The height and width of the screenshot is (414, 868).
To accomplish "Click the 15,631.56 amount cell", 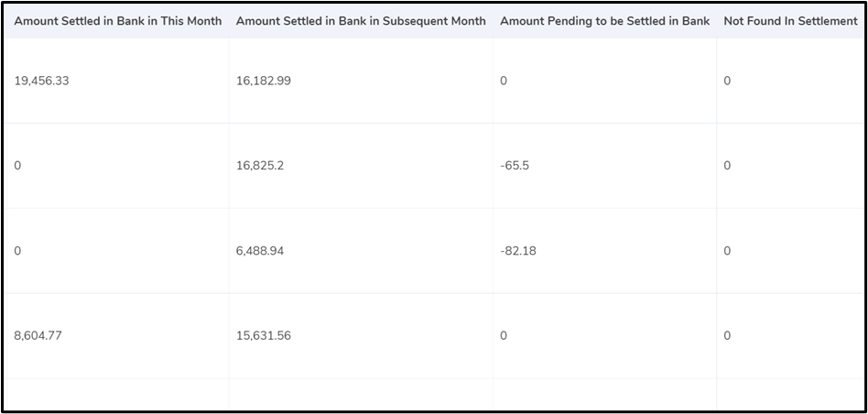I will 264,335.
